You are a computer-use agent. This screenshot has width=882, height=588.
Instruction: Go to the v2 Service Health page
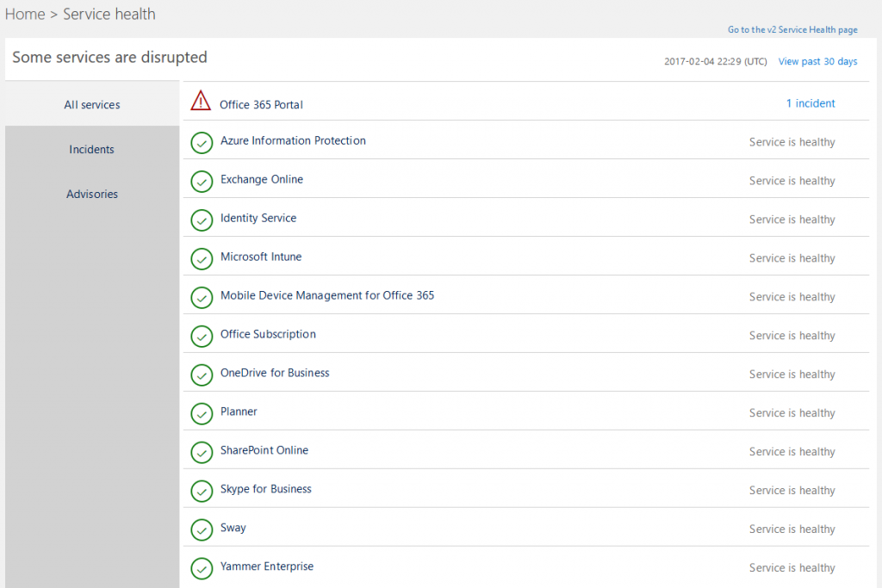(x=792, y=29)
